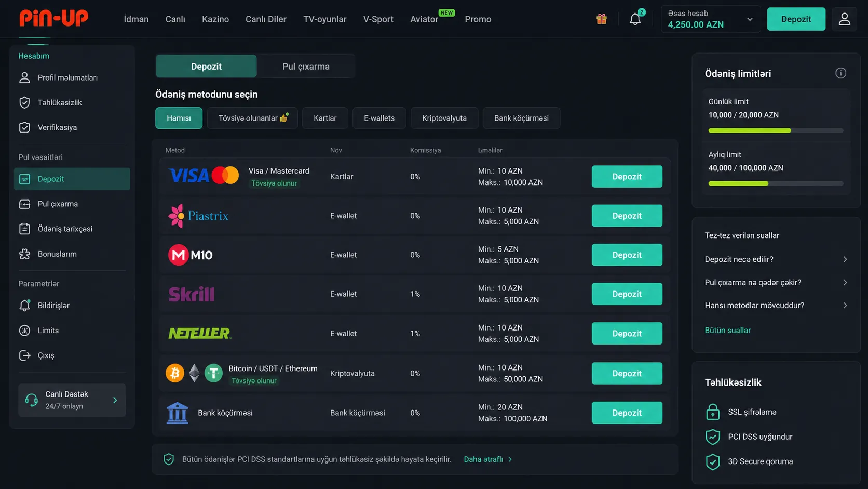Click the Ödəniş tarixçəsi calendar icon
The image size is (868, 489).
click(x=24, y=229)
